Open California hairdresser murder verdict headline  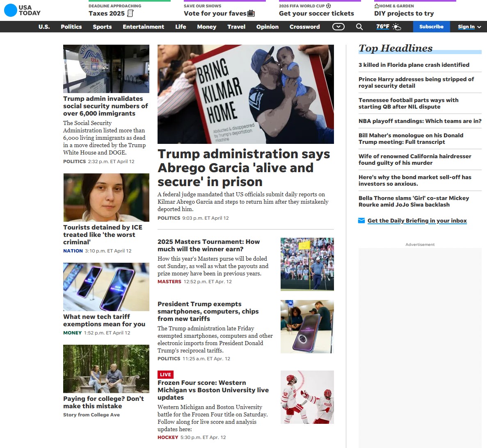[x=415, y=159]
